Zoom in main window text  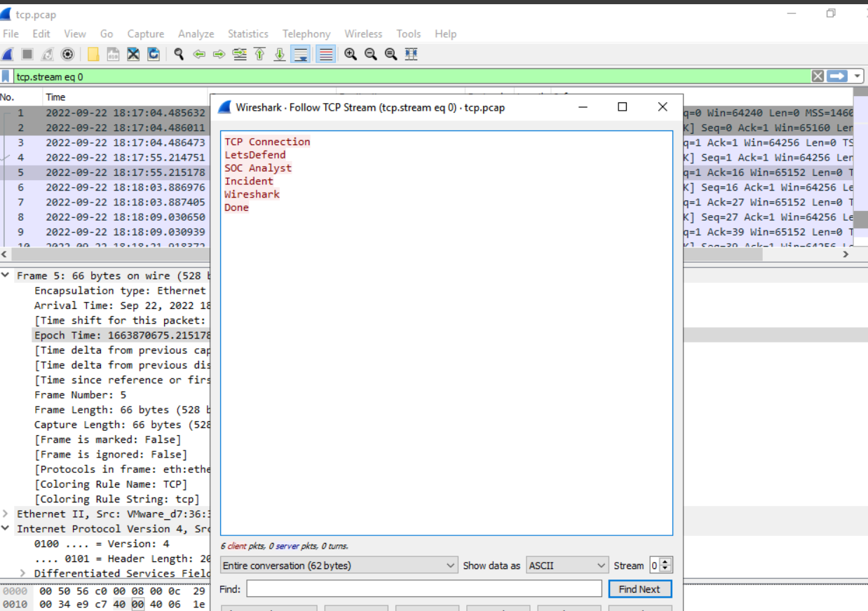click(351, 54)
